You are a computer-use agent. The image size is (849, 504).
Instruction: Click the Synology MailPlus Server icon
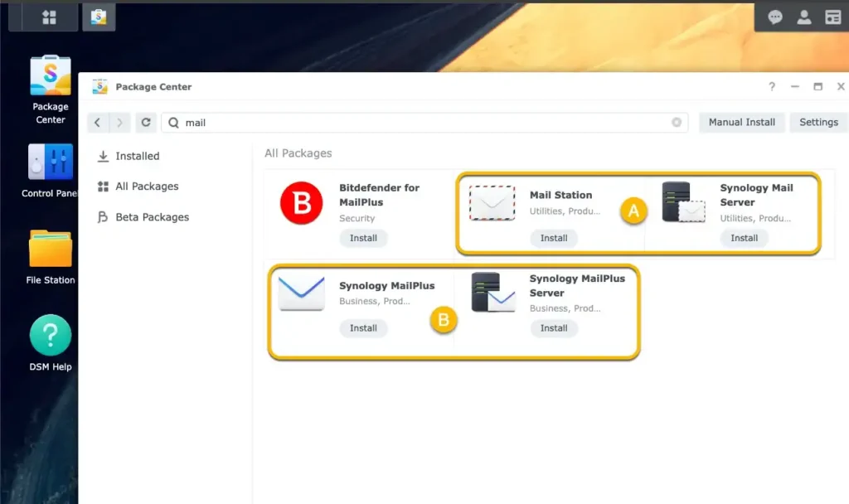[493, 293]
